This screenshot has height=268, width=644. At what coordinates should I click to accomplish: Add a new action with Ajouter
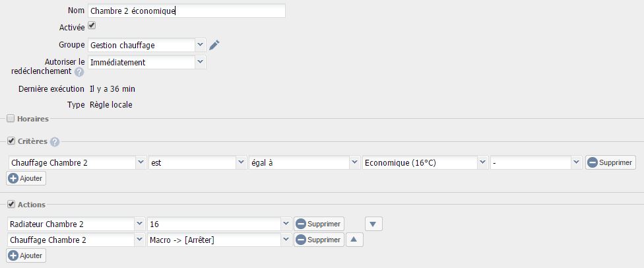tap(26, 255)
